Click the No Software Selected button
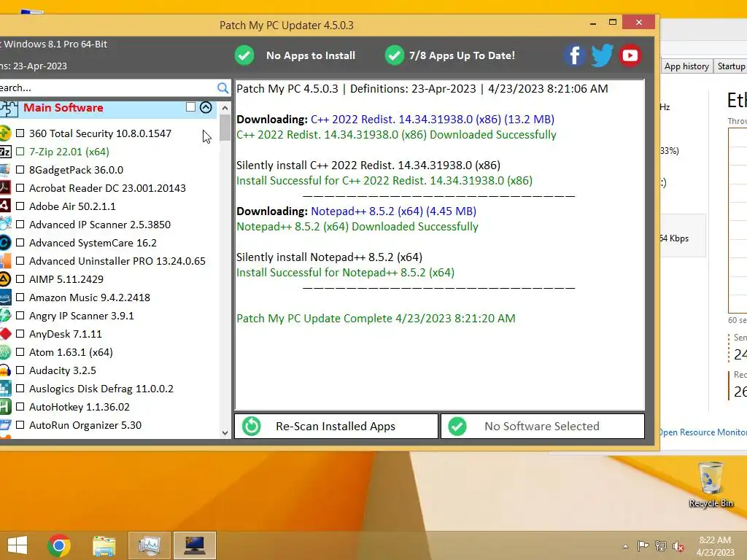Image resolution: width=747 pixels, height=560 pixels. click(543, 426)
